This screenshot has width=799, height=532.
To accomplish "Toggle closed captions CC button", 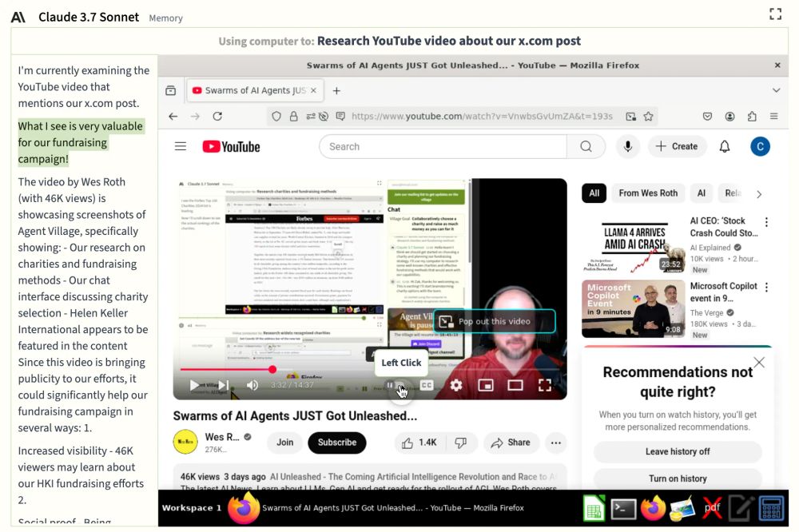I will pos(427,385).
